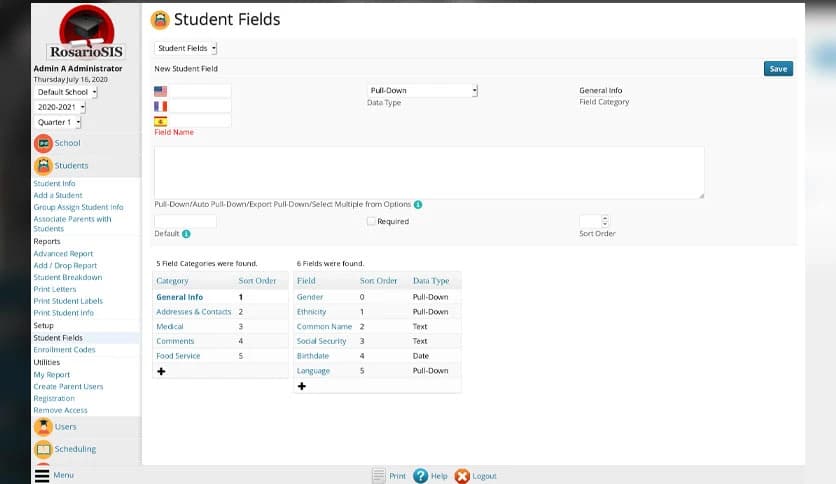The height and width of the screenshot is (484, 836).
Task: Open Help via the question mark icon
Action: click(x=421, y=476)
